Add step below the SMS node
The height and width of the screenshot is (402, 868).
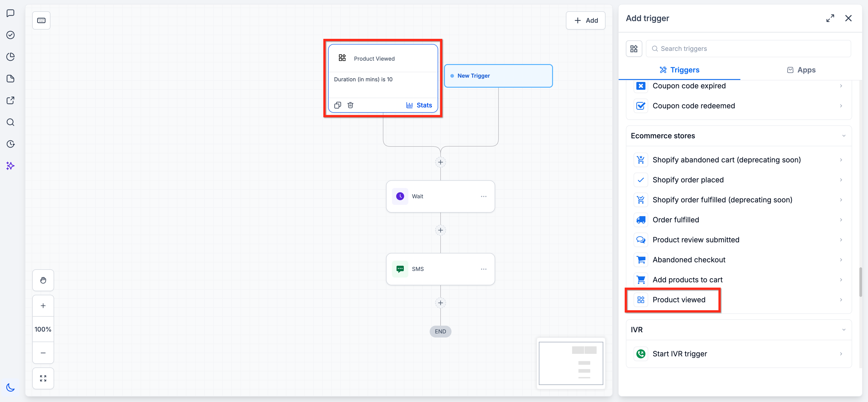440,303
